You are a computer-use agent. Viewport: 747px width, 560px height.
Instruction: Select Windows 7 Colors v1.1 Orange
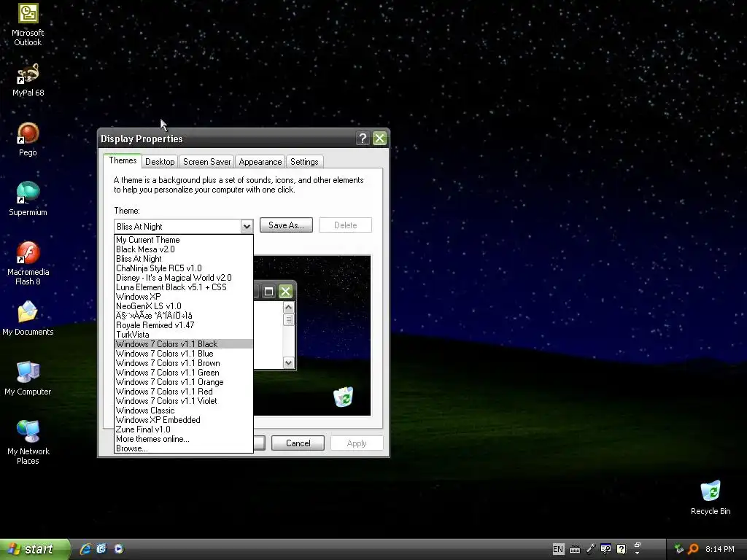point(183,382)
